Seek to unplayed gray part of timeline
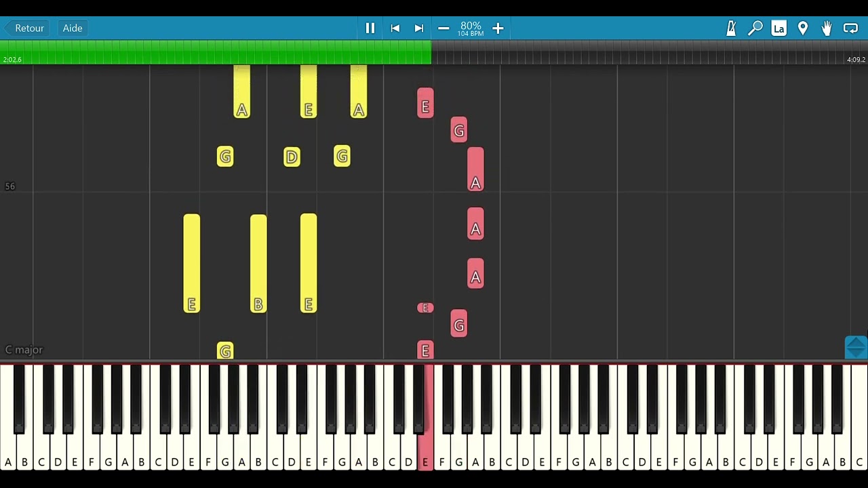Screen dimensions: 868x488 pos(649,52)
